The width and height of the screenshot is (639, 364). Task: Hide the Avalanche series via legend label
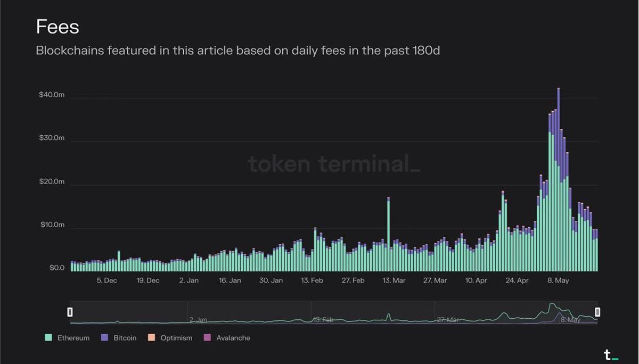[x=233, y=338]
